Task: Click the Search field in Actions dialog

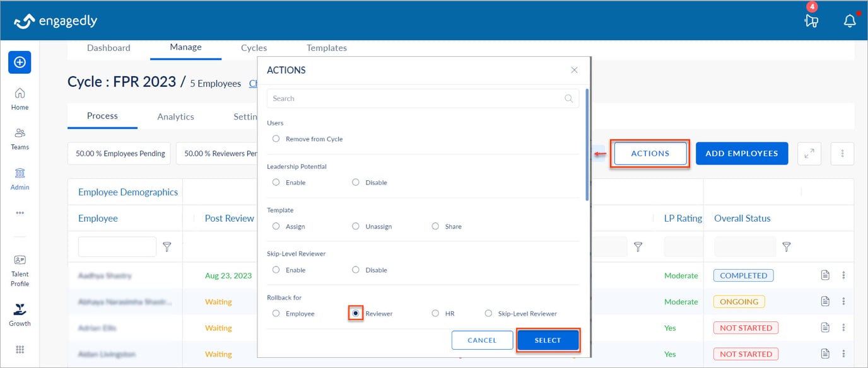Action: 416,98
